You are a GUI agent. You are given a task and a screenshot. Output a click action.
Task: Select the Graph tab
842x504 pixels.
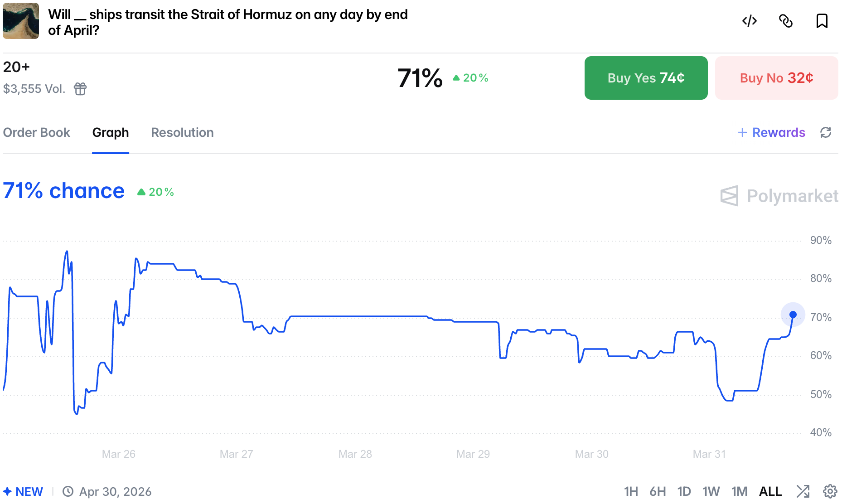pos(111,132)
